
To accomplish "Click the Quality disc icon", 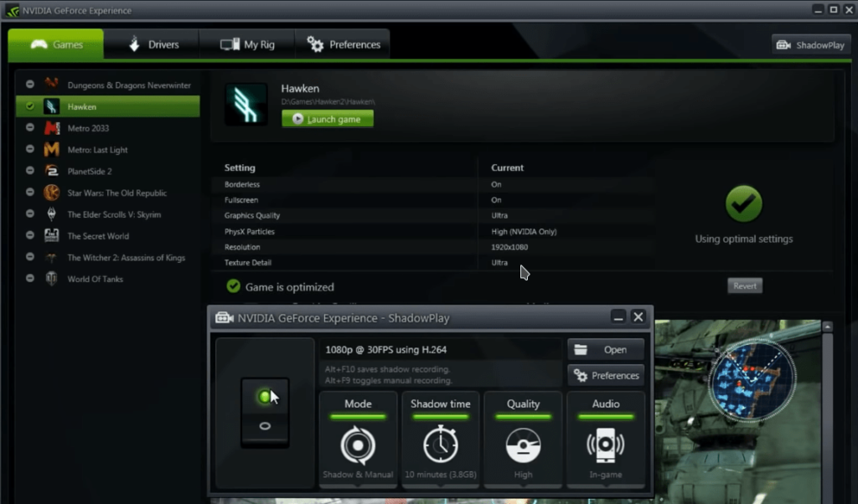I will coord(523,445).
